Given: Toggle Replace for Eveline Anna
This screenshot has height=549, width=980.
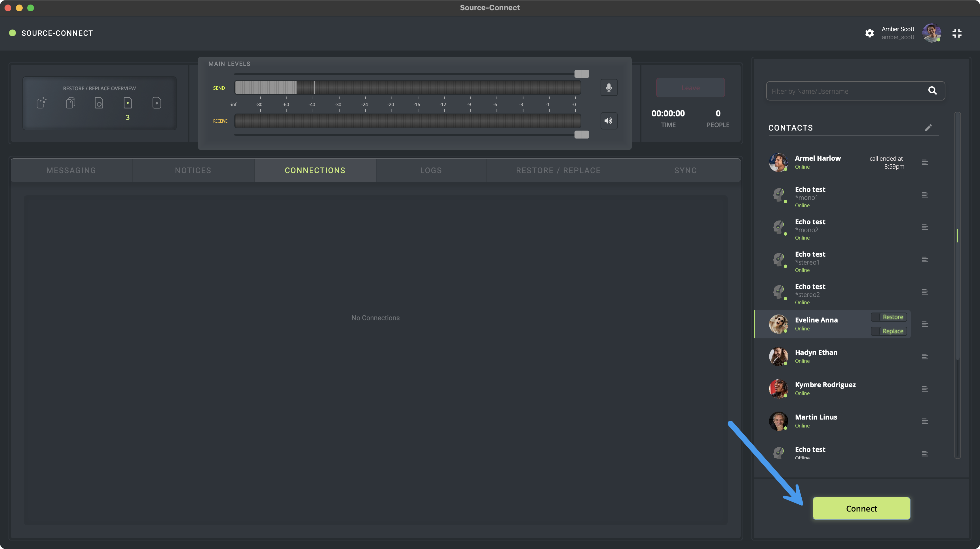Looking at the screenshot, I should point(889,331).
